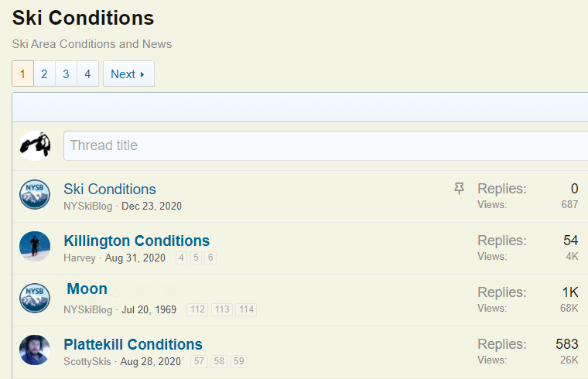Viewport: 588px width, 379px height.
Task: Open page 4 of thread list
Action: (87, 74)
